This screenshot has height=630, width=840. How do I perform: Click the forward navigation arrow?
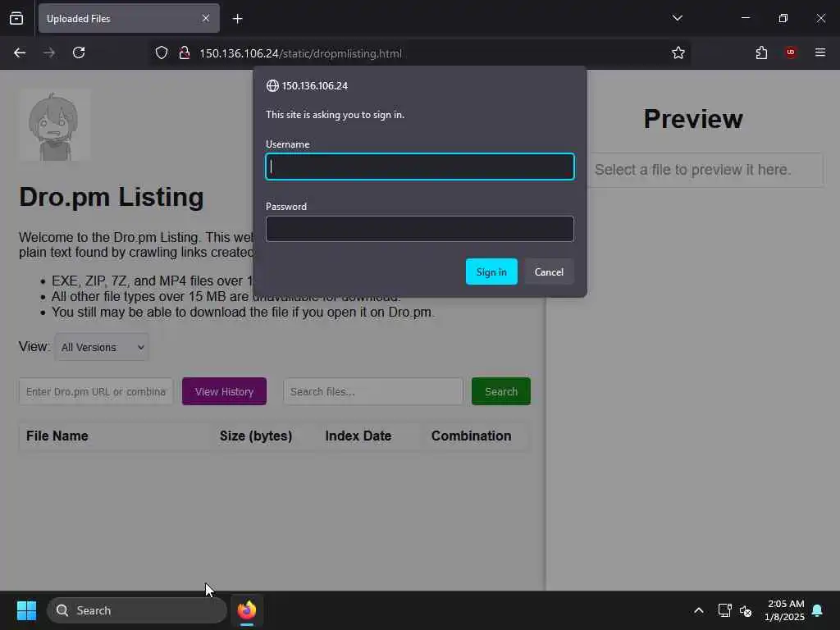point(49,52)
